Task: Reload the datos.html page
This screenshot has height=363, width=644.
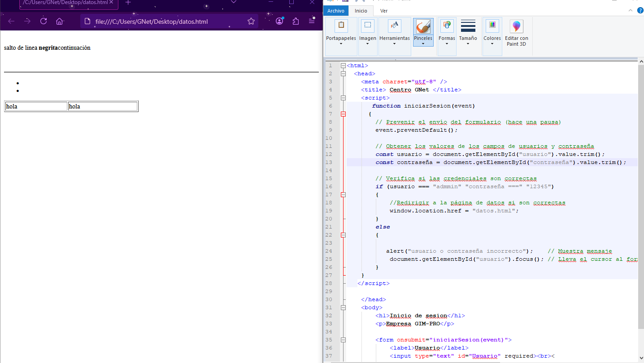Action: [44, 21]
